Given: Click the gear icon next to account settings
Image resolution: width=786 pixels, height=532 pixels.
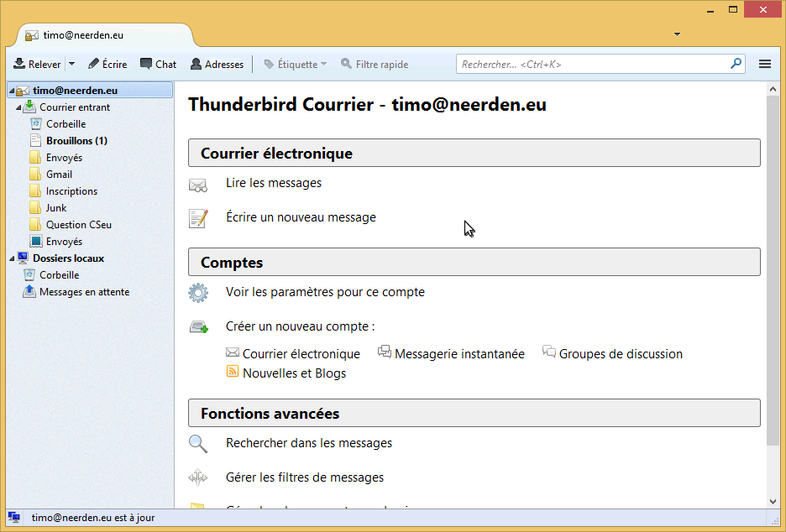Looking at the screenshot, I should (x=198, y=292).
